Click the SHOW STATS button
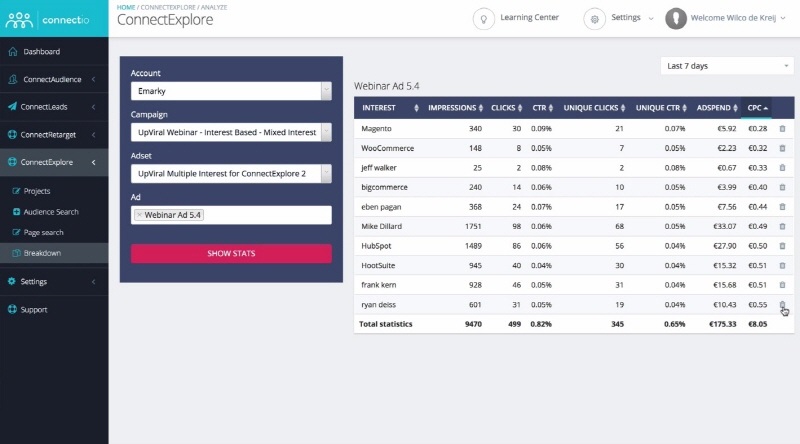Screen dimensions: 800x444 point(231,254)
